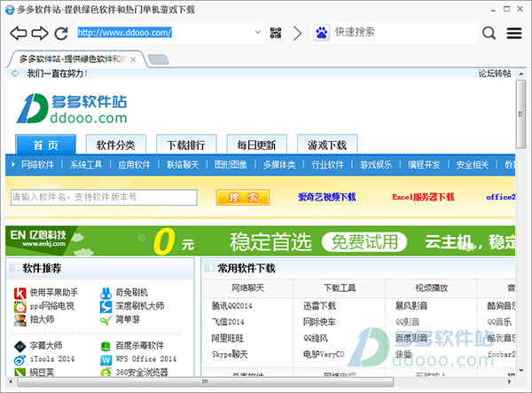
Task: Click the iTools 2014 icon
Action: click(20, 360)
